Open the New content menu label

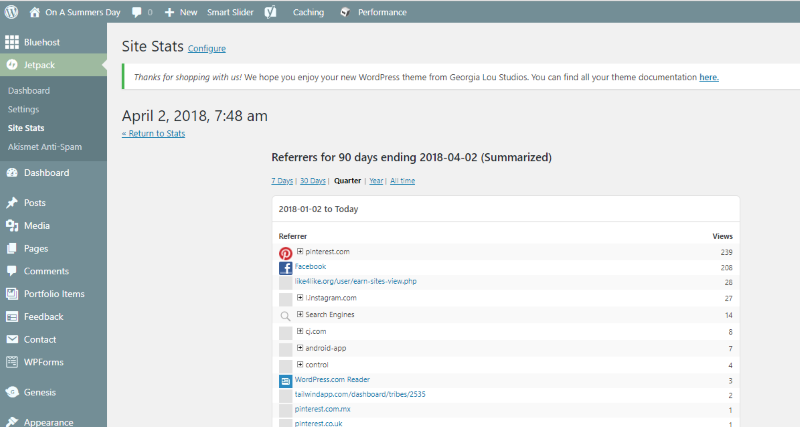[188, 12]
